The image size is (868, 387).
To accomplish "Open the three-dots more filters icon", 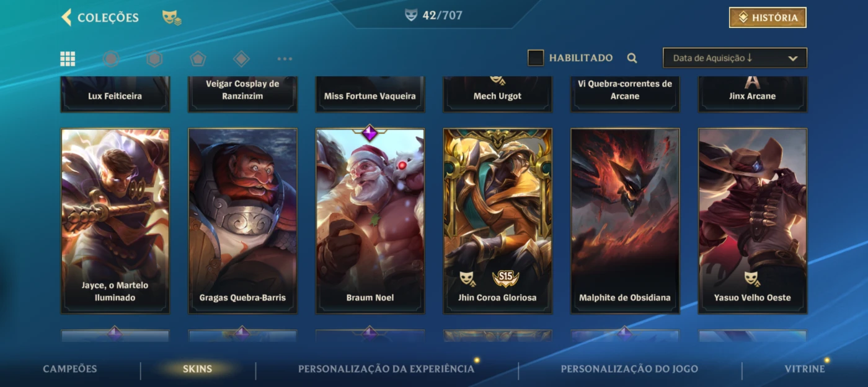I will 285,59.
